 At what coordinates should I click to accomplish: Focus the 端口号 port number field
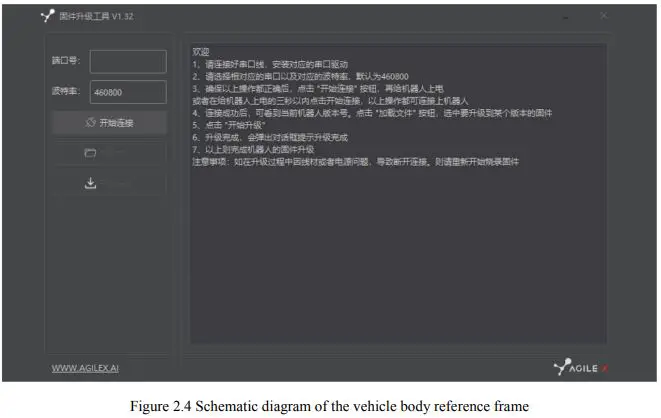click(128, 62)
